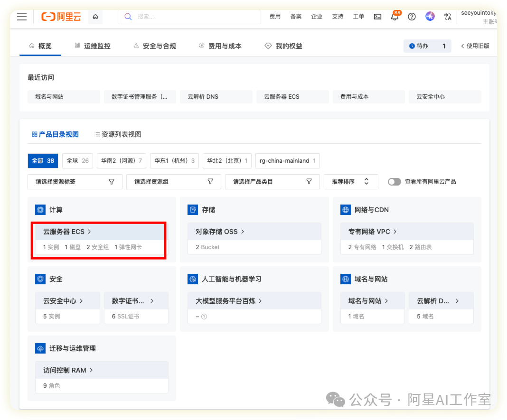The height and width of the screenshot is (420, 507).
Task: Click the 迁移与运维管理 category icon
Action: tap(40, 348)
